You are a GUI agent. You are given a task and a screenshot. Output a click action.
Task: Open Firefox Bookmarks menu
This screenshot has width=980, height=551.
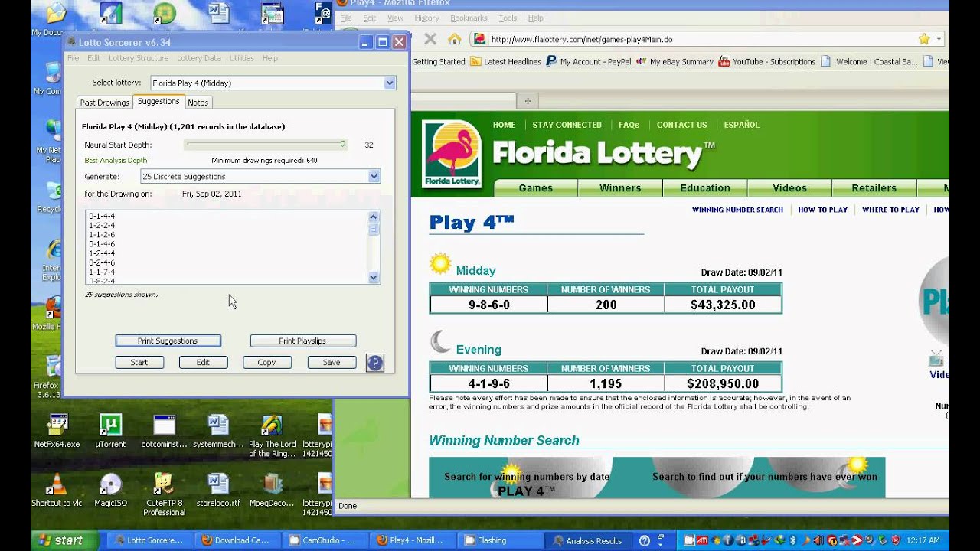[469, 18]
